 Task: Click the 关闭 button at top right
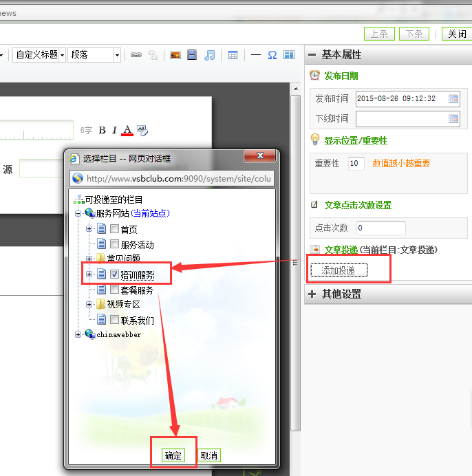(x=457, y=34)
